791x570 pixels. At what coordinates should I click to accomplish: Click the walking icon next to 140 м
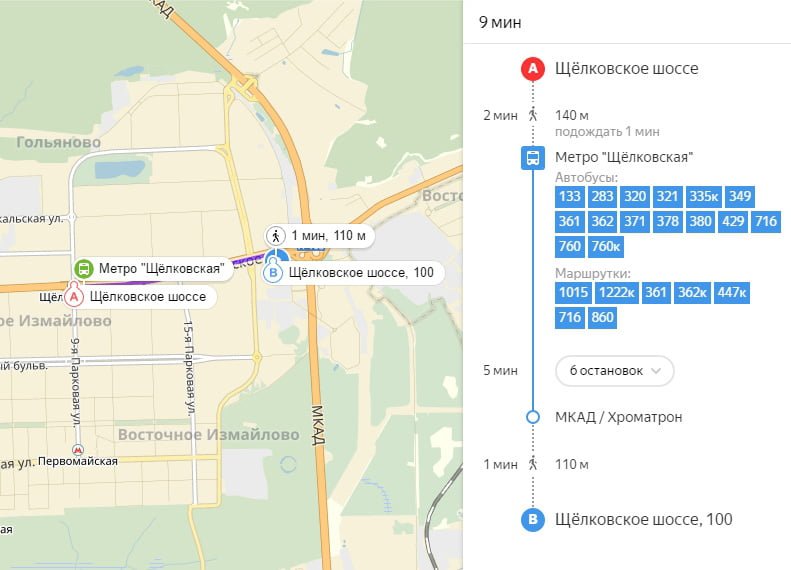point(533,115)
